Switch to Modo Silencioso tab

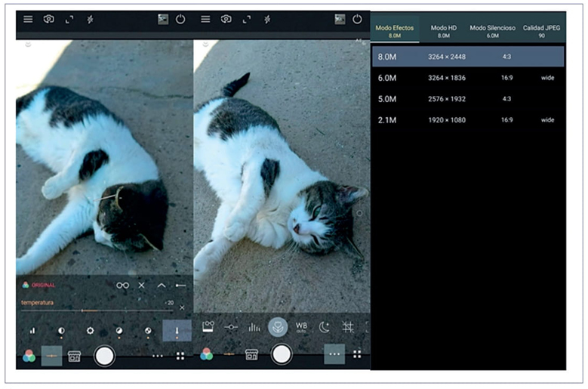pyautogui.click(x=492, y=31)
